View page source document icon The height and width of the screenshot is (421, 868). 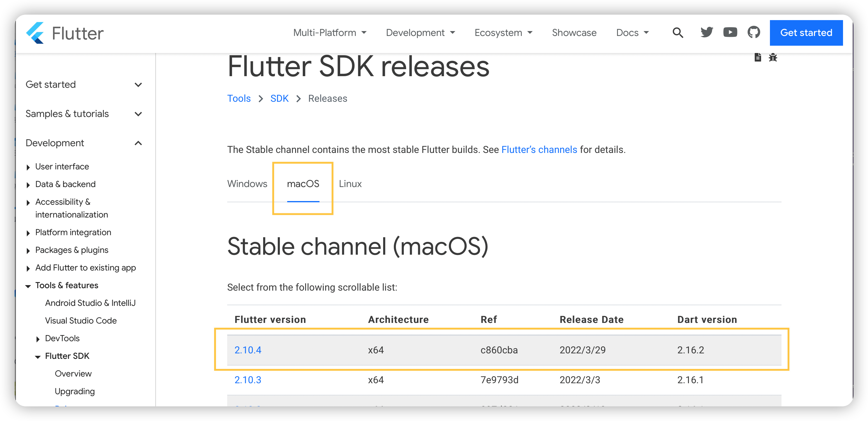coord(757,57)
